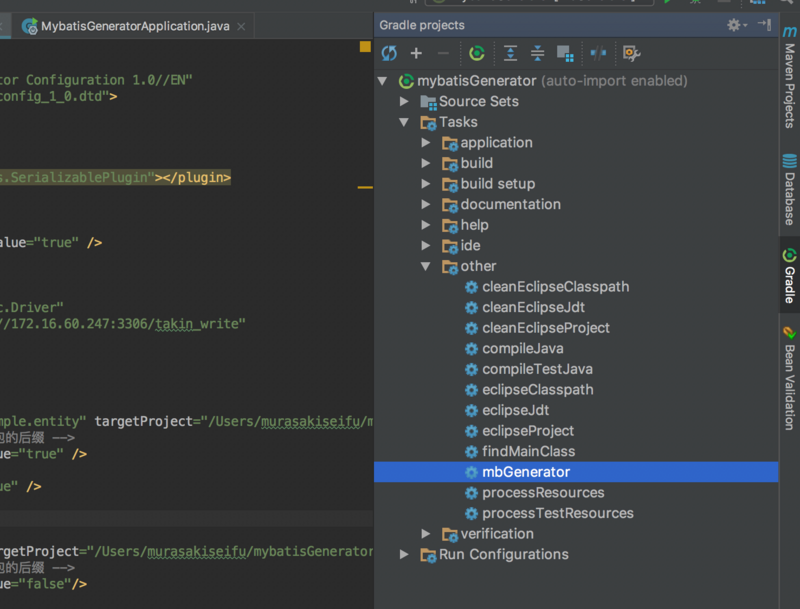Expand the Run Configurations node
The height and width of the screenshot is (609, 800).
click(404, 554)
